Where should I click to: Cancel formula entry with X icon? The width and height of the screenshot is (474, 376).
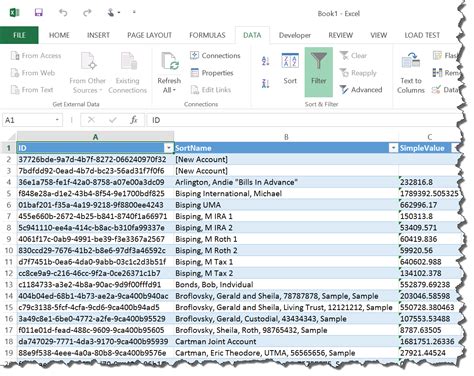[x=91, y=120]
